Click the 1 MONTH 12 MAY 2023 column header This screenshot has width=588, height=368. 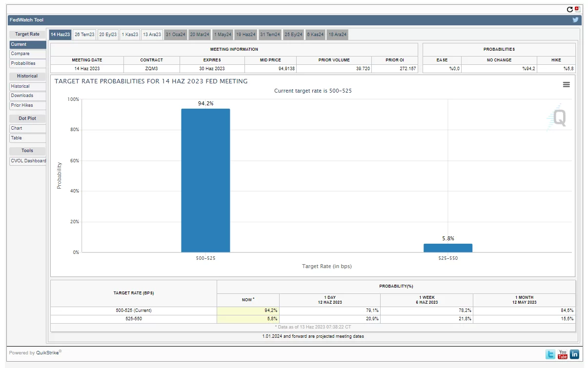[x=525, y=300]
